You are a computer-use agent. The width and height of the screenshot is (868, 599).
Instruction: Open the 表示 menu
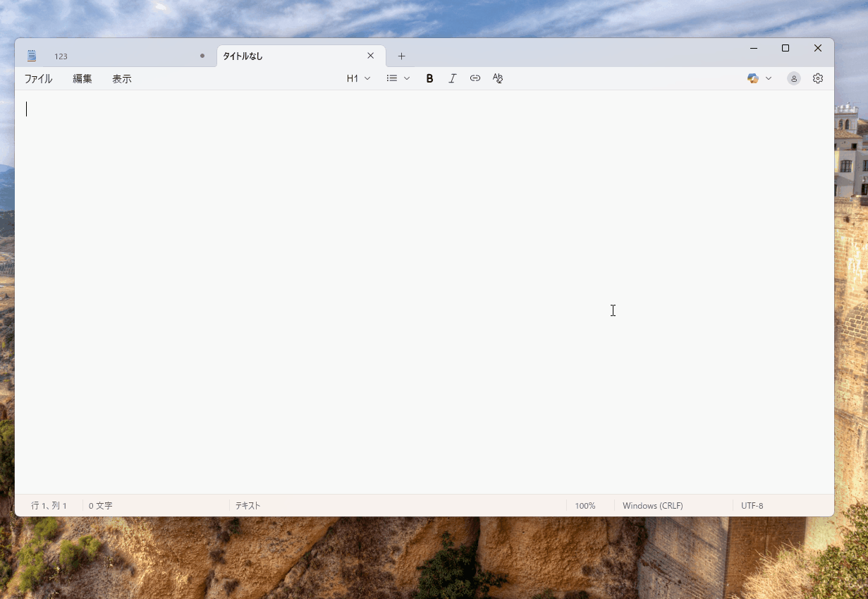(x=122, y=79)
